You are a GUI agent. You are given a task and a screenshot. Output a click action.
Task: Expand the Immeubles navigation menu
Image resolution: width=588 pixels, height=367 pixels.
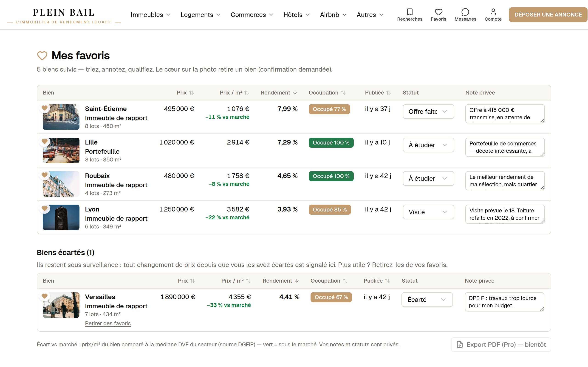(x=150, y=15)
